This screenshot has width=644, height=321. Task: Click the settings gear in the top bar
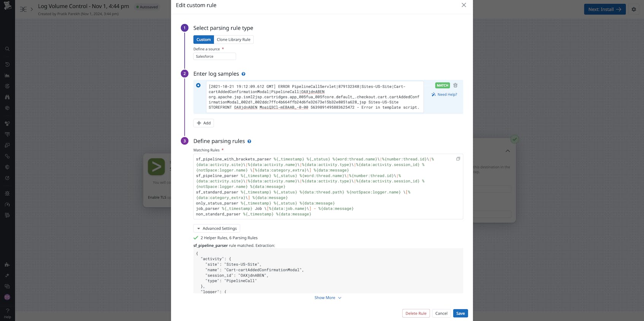coord(634,9)
